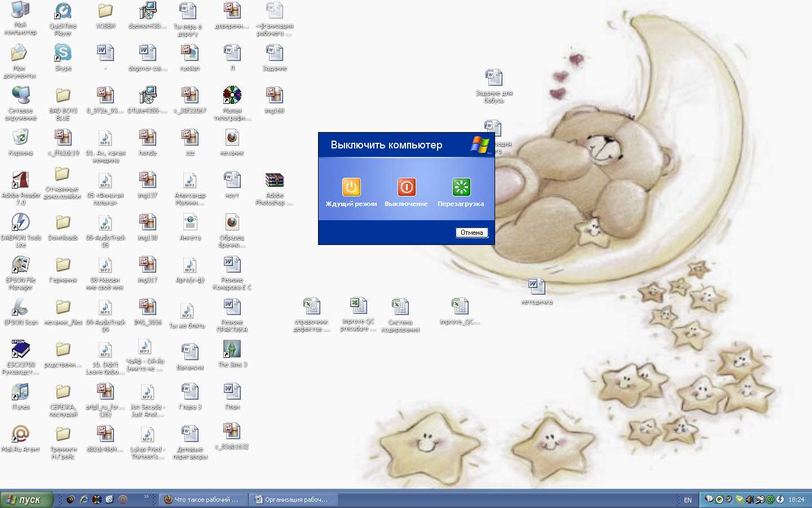The height and width of the screenshot is (508, 812).
Task: Select the Анкета desktop file
Action: pos(190,227)
